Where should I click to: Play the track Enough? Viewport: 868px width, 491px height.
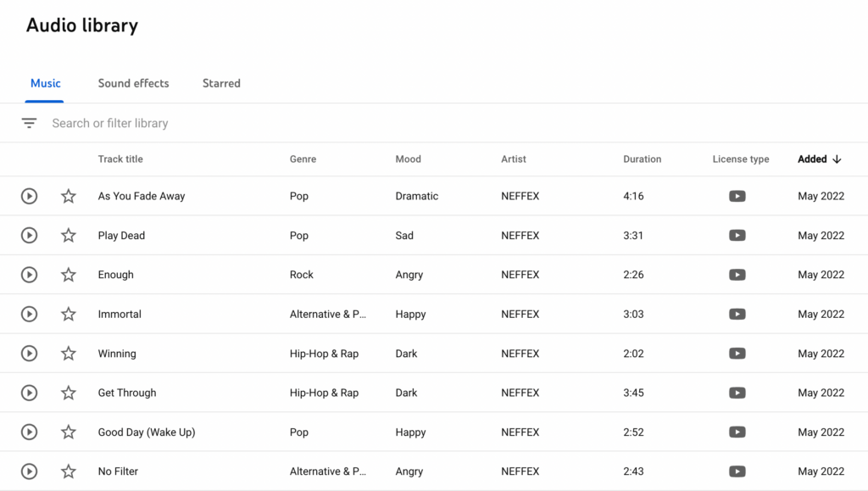point(30,275)
